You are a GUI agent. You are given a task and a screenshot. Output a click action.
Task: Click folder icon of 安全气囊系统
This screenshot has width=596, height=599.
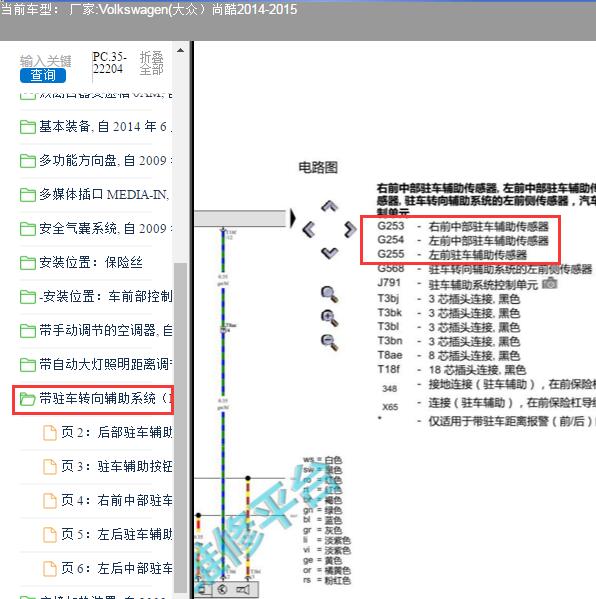point(28,229)
